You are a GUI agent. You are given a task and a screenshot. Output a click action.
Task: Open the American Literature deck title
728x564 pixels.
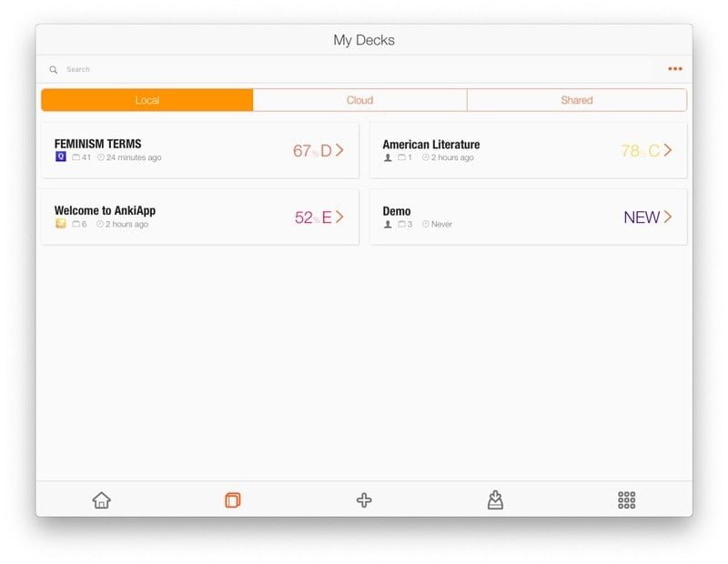[431, 145]
